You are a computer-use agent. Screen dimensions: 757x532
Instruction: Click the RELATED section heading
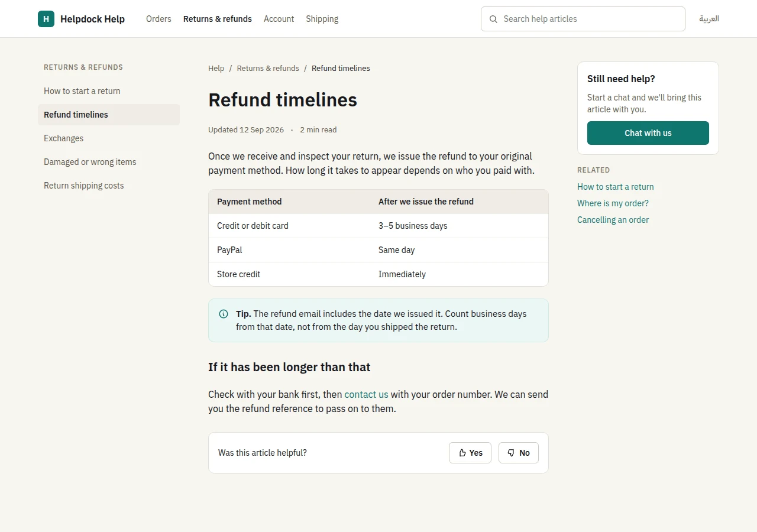(593, 170)
